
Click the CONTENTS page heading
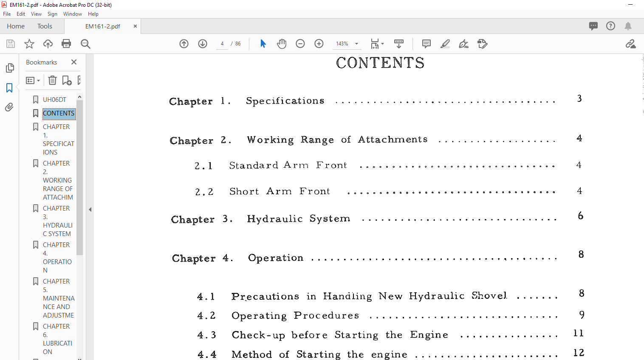pos(380,63)
